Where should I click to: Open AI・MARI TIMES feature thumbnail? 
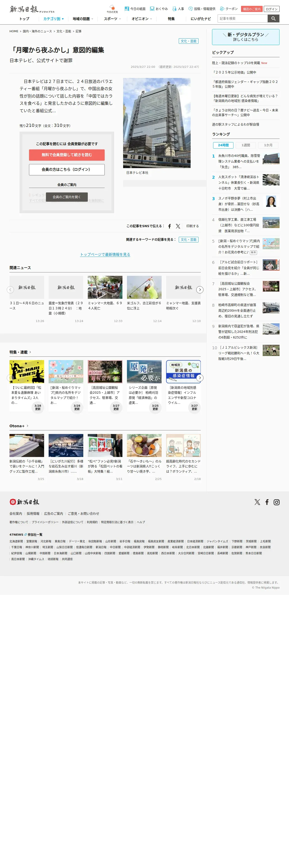(x=27, y=372)
